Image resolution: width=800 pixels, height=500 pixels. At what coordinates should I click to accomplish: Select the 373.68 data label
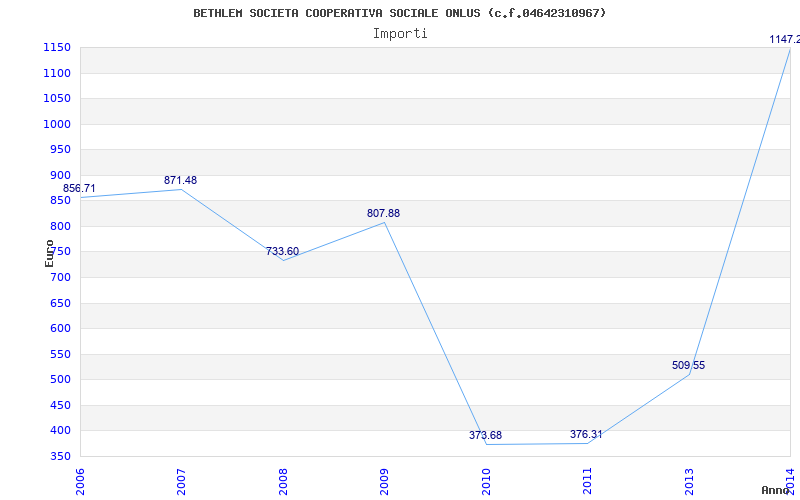(x=485, y=435)
